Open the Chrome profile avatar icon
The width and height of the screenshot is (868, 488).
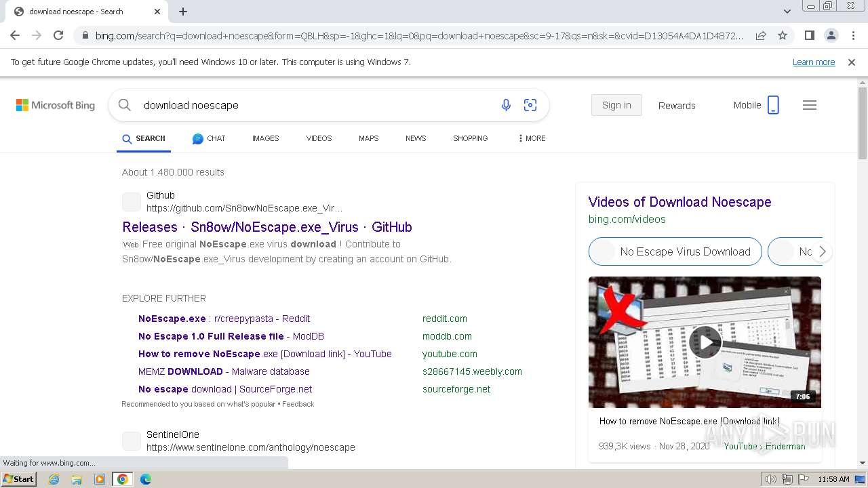(x=831, y=35)
